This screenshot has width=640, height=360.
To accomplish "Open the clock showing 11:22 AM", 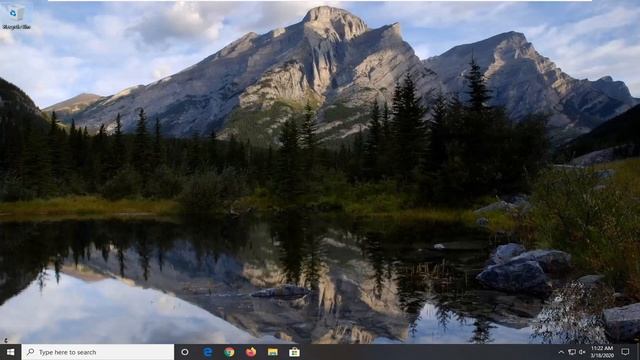I will point(602,352).
